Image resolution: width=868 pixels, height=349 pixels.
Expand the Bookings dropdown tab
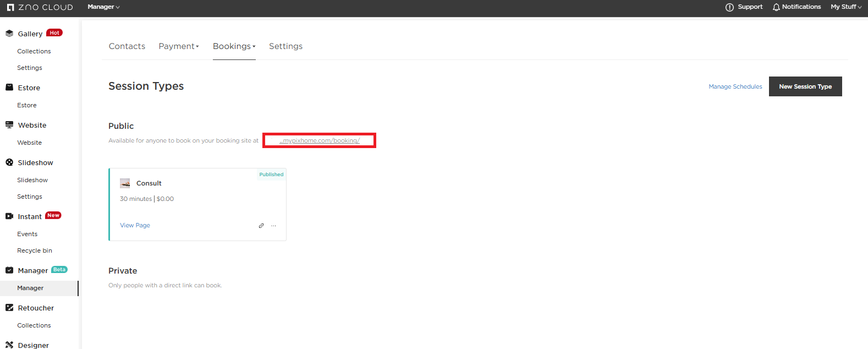(x=234, y=46)
